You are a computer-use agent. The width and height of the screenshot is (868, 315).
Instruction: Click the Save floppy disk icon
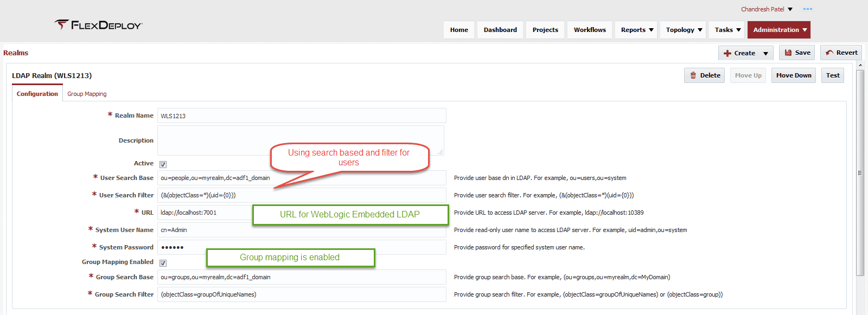[788, 53]
